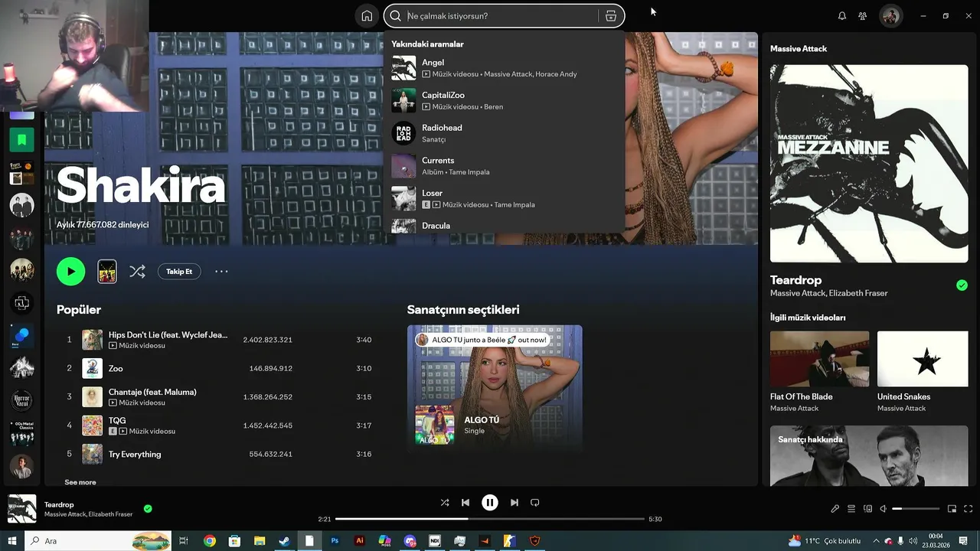
Task: Open the user profile avatar
Action: (891, 16)
